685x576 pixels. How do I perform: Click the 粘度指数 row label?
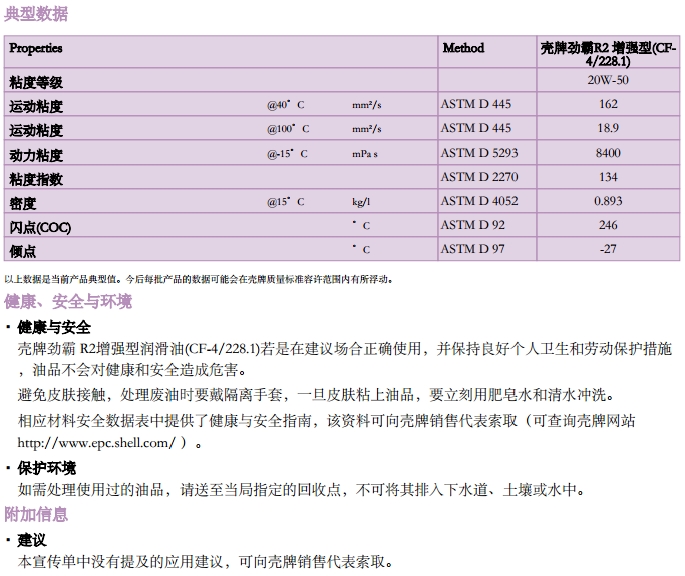pos(36,179)
